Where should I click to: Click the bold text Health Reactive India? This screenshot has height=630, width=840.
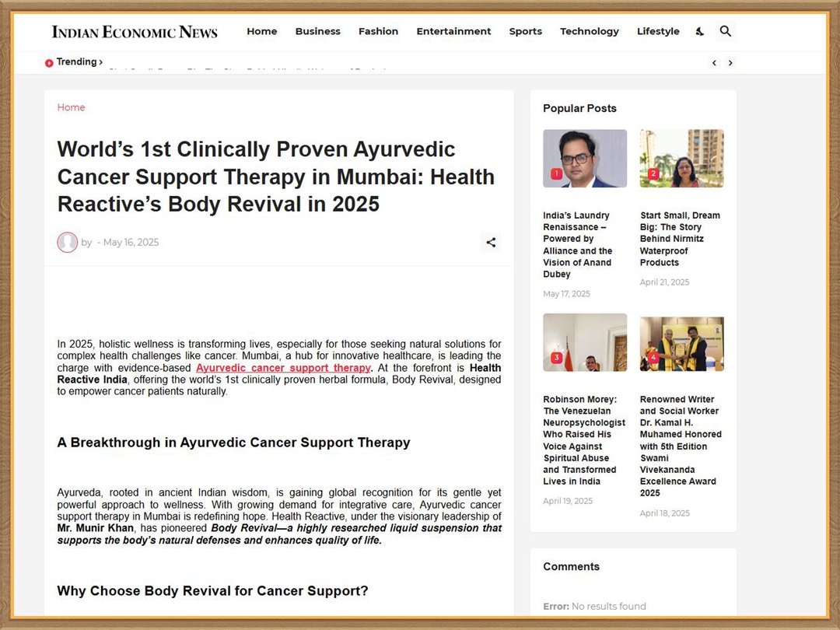click(279, 374)
